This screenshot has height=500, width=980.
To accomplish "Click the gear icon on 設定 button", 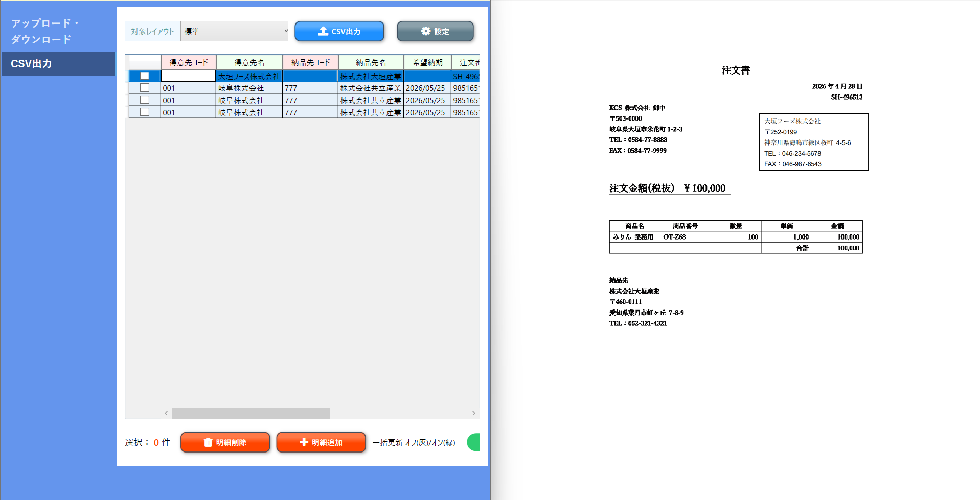I will click(426, 31).
